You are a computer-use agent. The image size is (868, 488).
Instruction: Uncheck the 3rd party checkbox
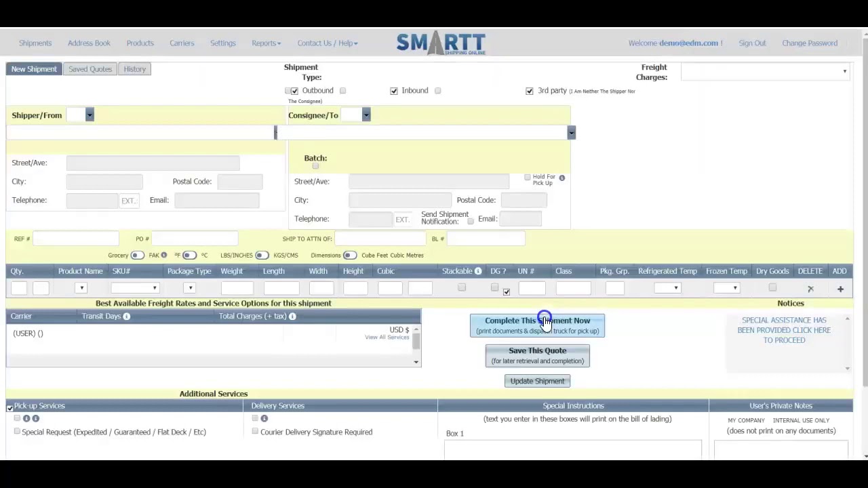(530, 91)
